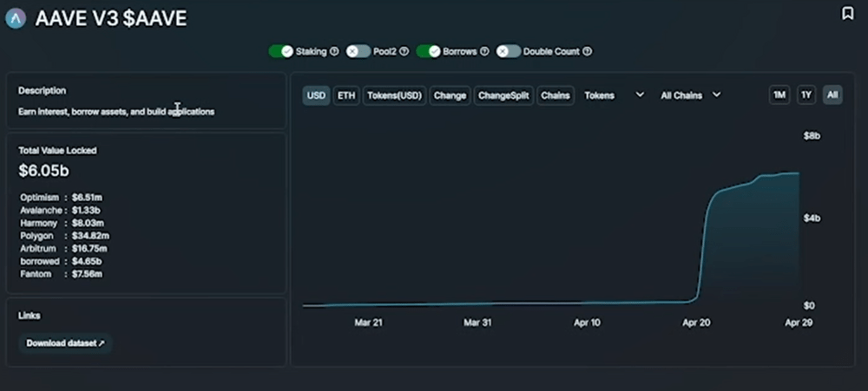Open the All Chains dropdown

[x=691, y=95]
